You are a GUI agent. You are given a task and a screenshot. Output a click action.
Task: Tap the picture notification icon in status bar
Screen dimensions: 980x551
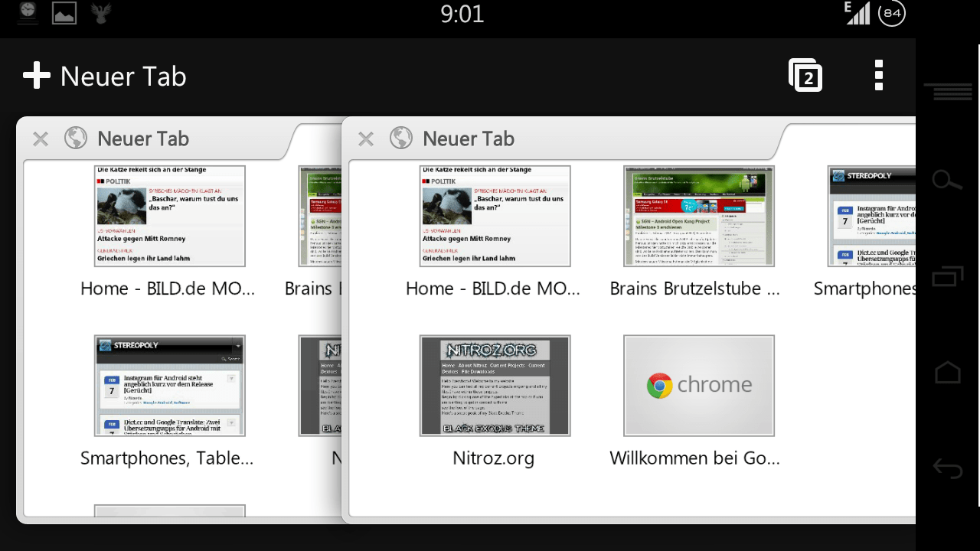pyautogui.click(x=64, y=13)
